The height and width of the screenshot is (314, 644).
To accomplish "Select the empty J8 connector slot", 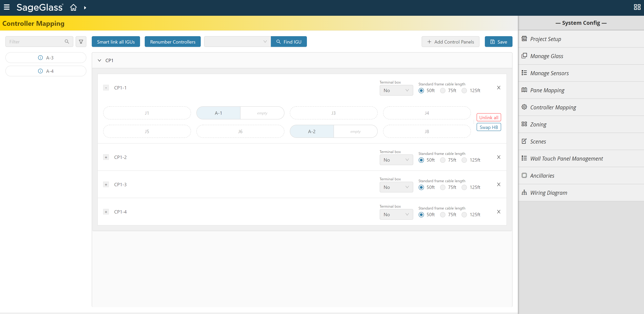I will tap(427, 131).
